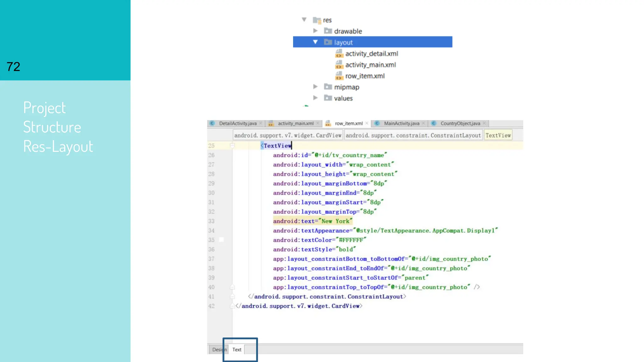Click the row_item.xml file icon in tree
The width and height of the screenshot is (644, 362).
339,76
